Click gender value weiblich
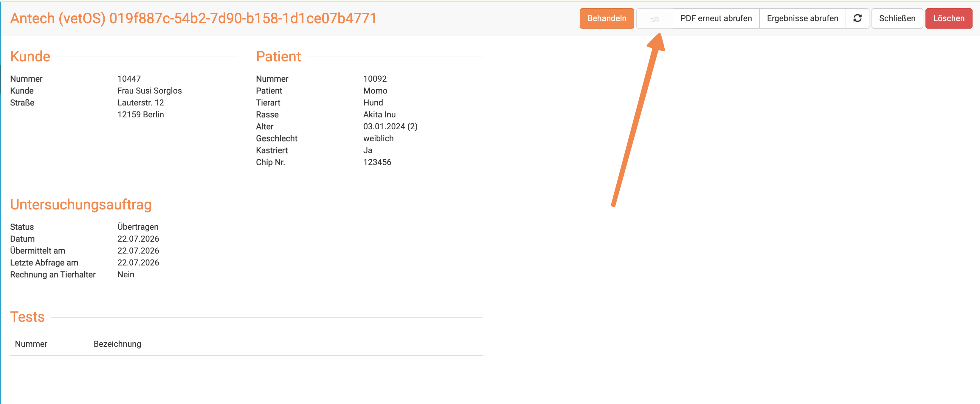 [x=378, y=139]
